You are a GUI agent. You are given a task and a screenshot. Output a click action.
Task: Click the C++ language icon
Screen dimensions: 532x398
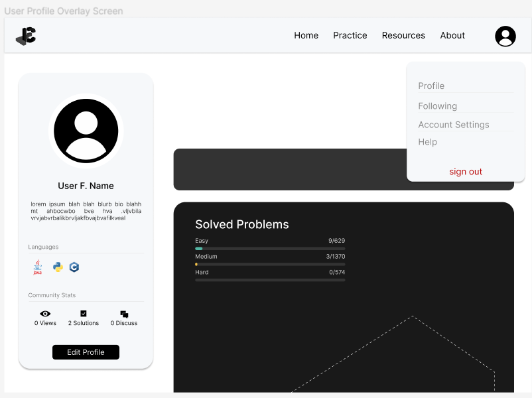pos(74,267)
